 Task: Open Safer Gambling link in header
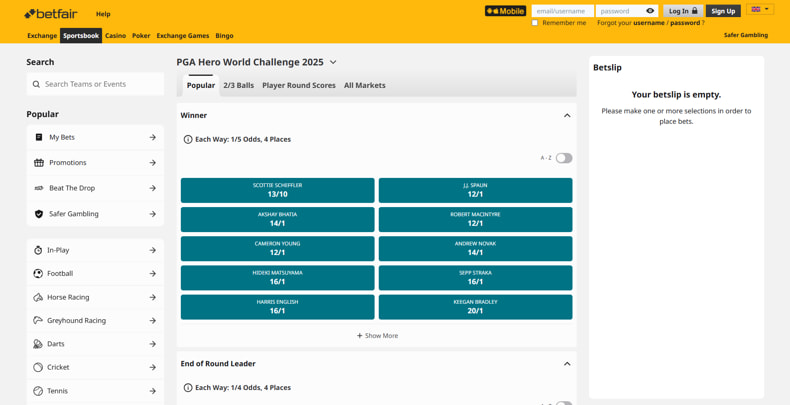pyautogui.click(x=746, y=35)
